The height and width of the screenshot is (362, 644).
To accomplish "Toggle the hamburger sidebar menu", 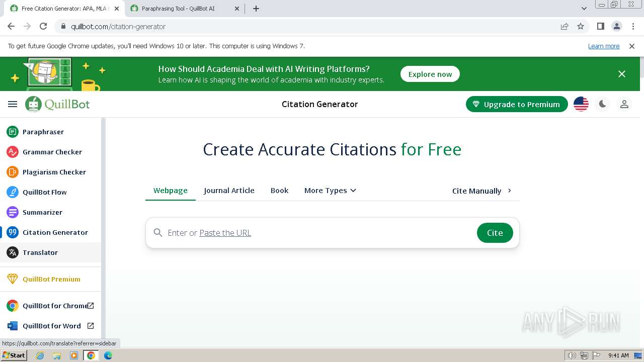I will [x=13, y=104].
